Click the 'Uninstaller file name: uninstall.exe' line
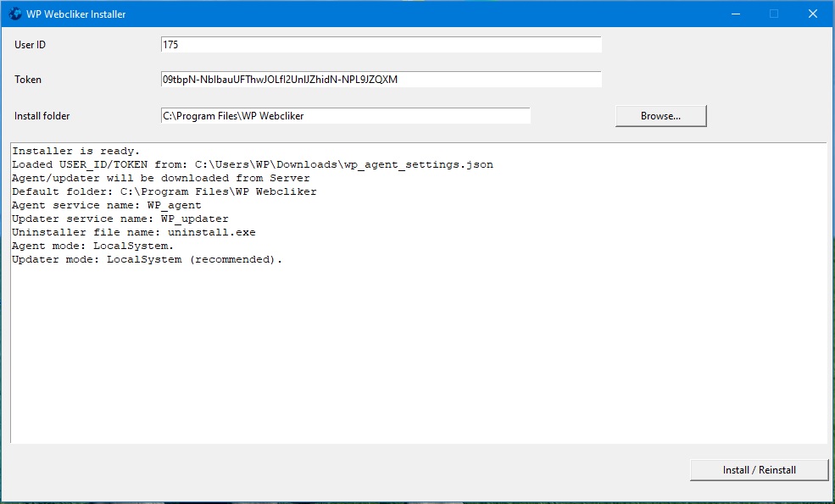This screenshot has width=835, height=504. 134,233
